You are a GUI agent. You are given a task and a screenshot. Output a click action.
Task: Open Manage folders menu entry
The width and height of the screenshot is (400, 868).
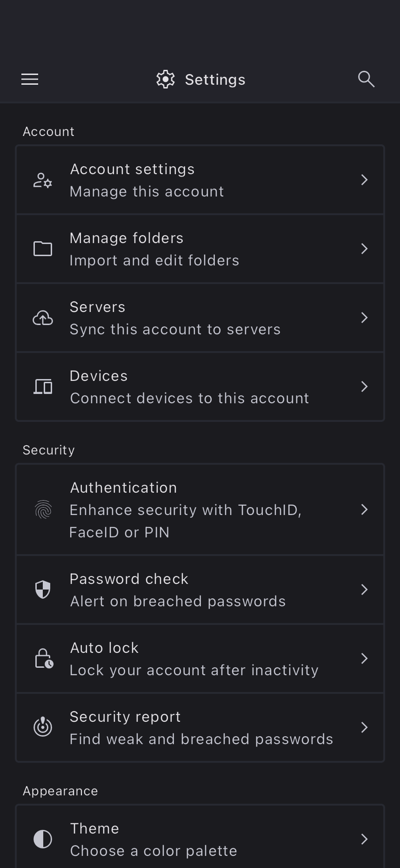tap(186, 249)
